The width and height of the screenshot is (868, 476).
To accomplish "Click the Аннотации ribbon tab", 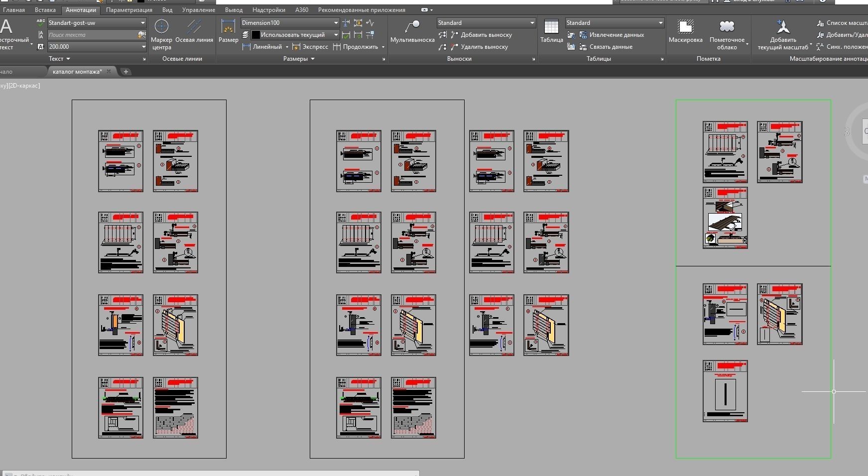I will tap(81, 10).
